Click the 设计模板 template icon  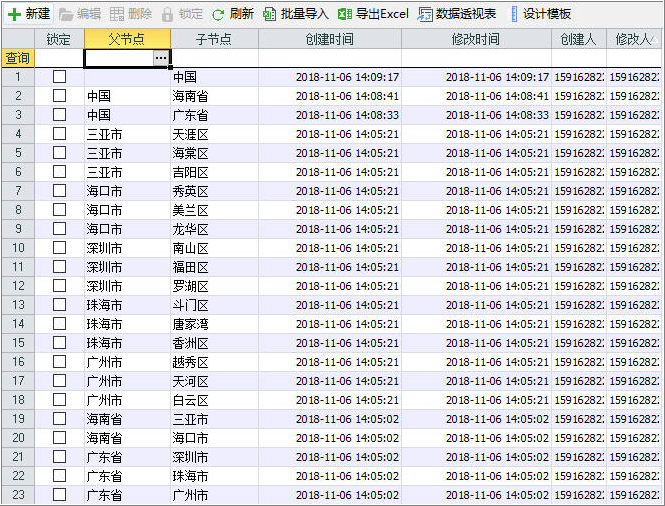coord(514,14)
